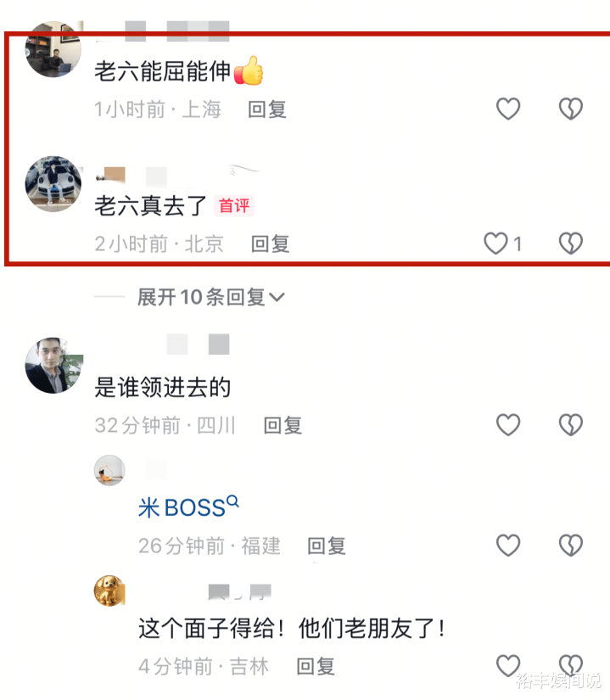Like the comment '是谁领进去的'
Viewport: 610px width, 700px height.
click(508, 425)
